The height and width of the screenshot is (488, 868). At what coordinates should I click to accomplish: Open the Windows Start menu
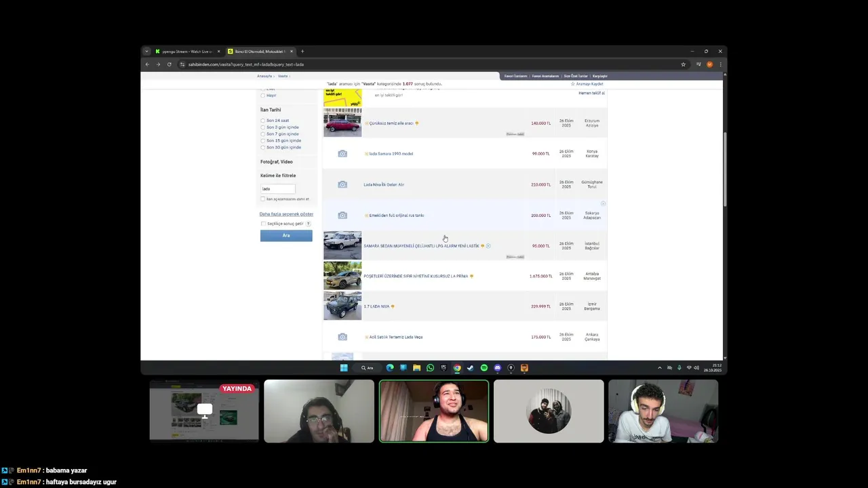click(344, 368)
